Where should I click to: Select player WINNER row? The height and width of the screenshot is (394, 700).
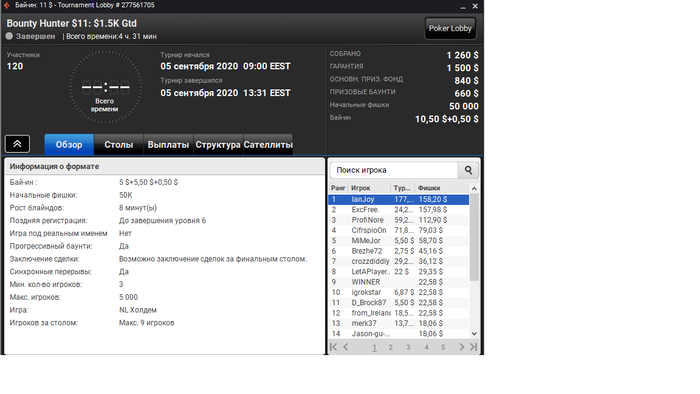pos(399,282)
